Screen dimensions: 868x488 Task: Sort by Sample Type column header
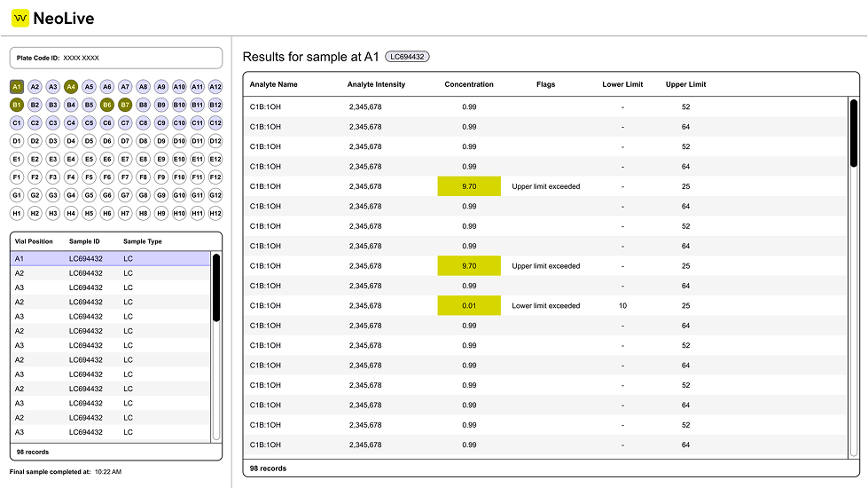point(142,241)
